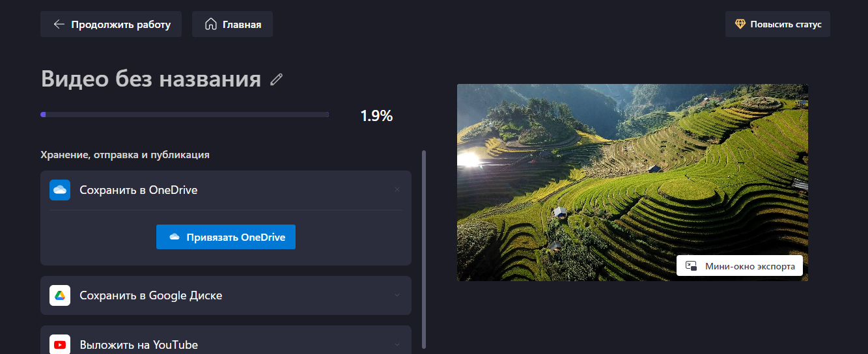Viewport: 868px width, 354px height.
Task: Click the vertical scrollbar of the sharing list
Action: [x=424, y=247]
